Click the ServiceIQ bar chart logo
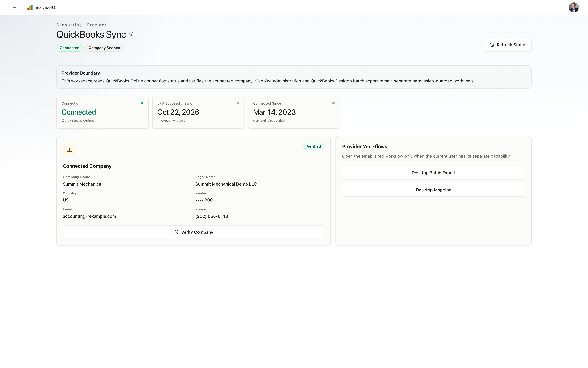 (x=30, y=8)
